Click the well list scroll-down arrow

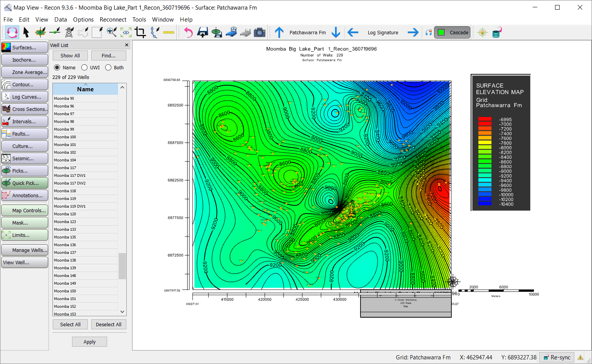point(122,312)
